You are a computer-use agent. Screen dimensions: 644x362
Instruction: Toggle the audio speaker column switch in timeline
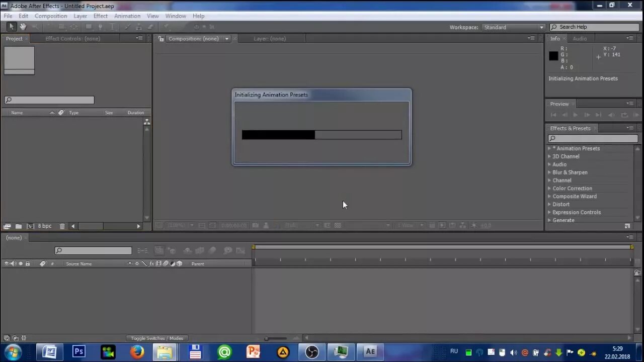coord(14,263)
